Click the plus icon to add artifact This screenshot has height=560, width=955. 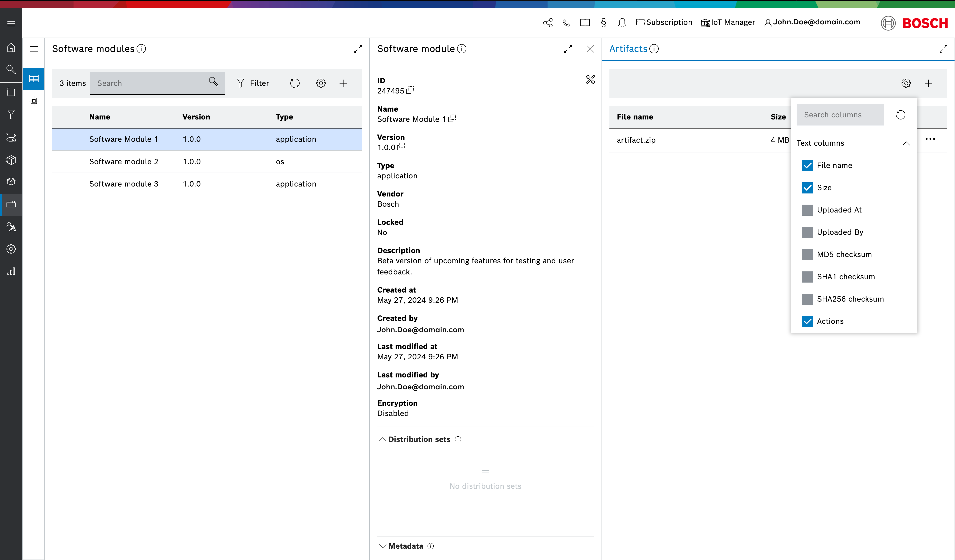tap(928, 83)
